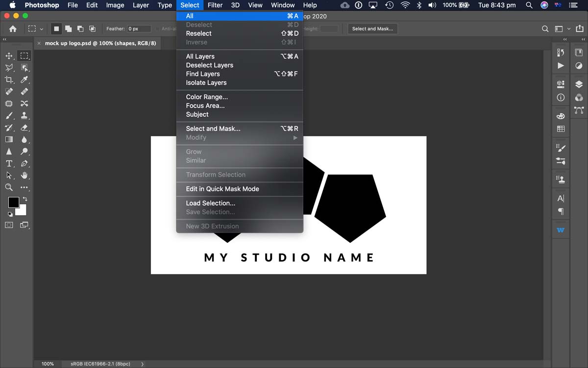588x368 pixels.
Task: Open the Filter menu
Action: tap(215, 5)
